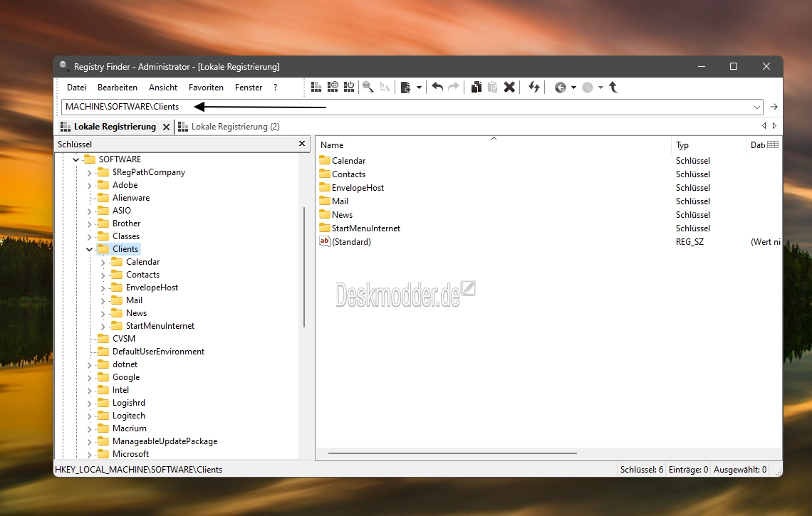Undo the last change
Image resolution: width=812 pixels, height=516 pixels.
pos(437,87)
